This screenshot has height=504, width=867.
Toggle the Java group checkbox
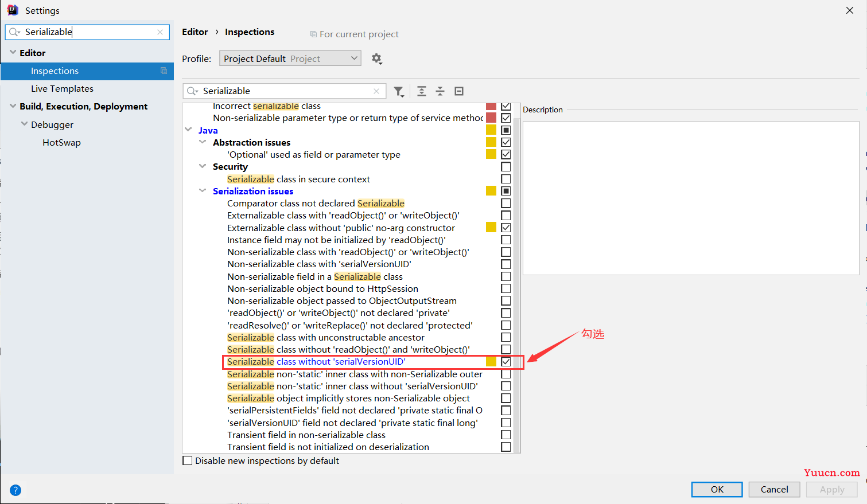pyautogui.click(x=506, y=130)
